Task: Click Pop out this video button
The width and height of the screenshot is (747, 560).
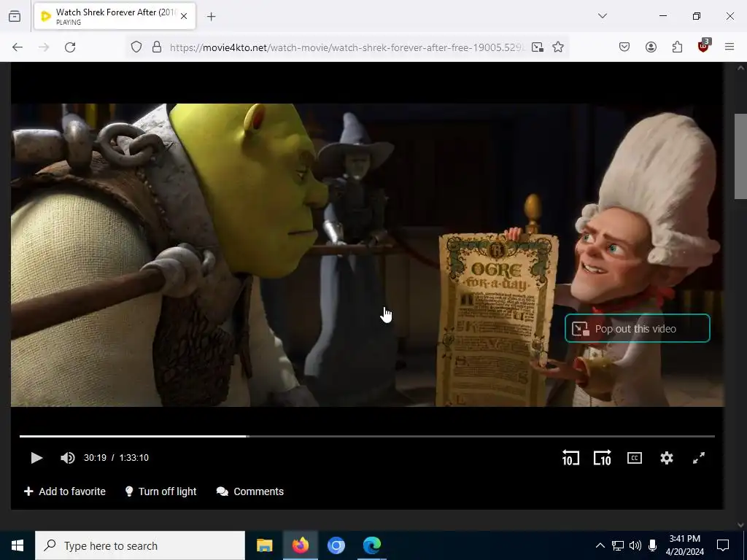Action: [x=637, y=329]
